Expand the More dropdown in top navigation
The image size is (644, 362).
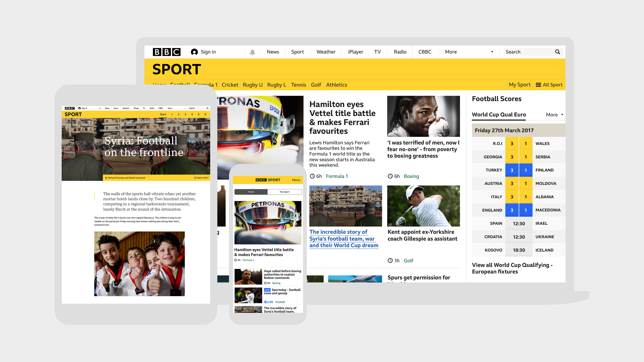[x=469, y=52]
